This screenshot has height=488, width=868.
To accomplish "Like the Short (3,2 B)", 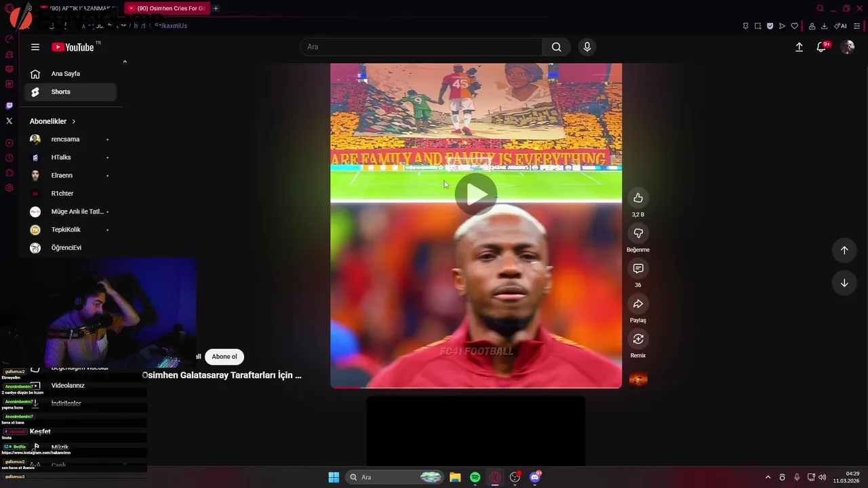I will pyautogui.click(x=638, y=198).
